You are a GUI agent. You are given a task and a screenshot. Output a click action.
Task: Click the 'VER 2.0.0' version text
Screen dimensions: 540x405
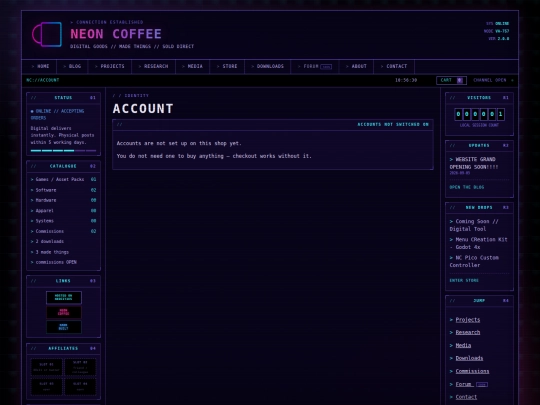(x=499, y=39)
